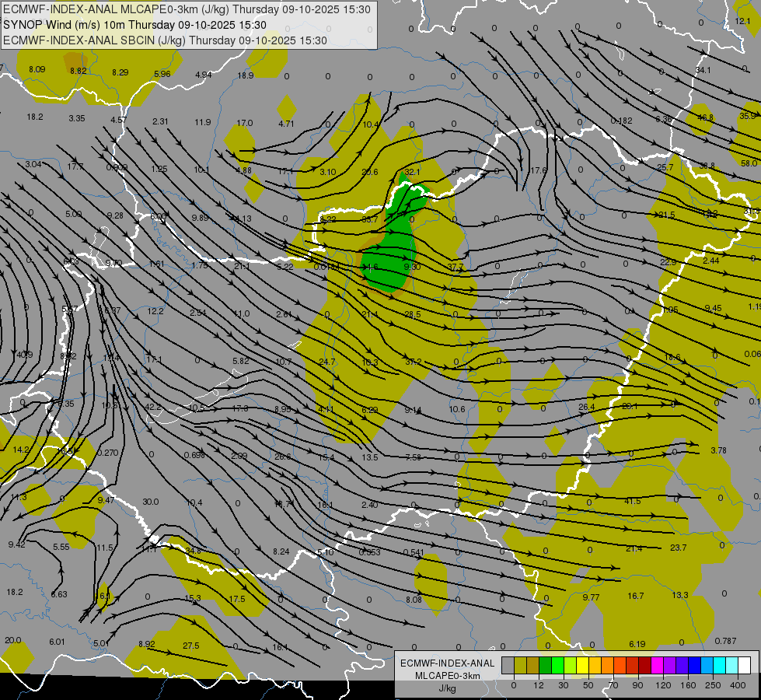Select the white swatch at legend end

[x=745, y=666]
